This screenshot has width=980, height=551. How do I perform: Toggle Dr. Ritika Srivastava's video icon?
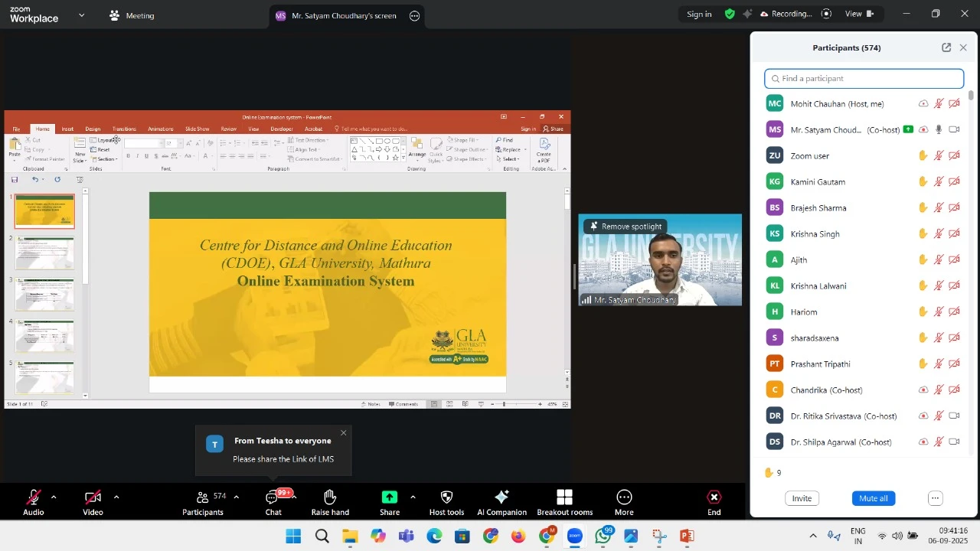[955, 416]
